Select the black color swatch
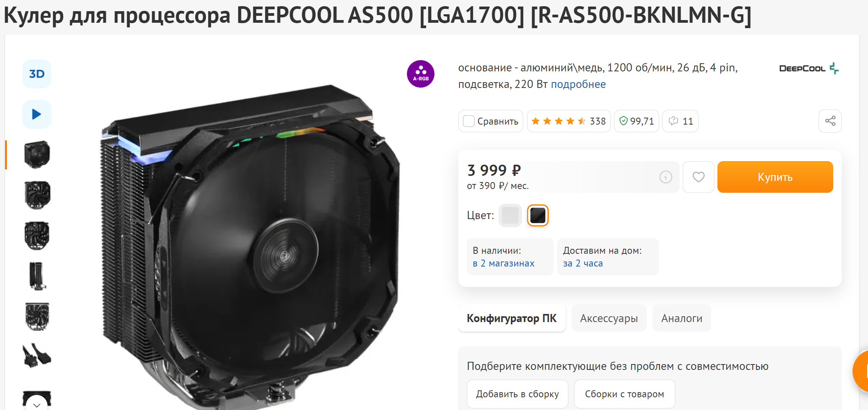This screenshot has height=410, width=868. pos(538,215)
